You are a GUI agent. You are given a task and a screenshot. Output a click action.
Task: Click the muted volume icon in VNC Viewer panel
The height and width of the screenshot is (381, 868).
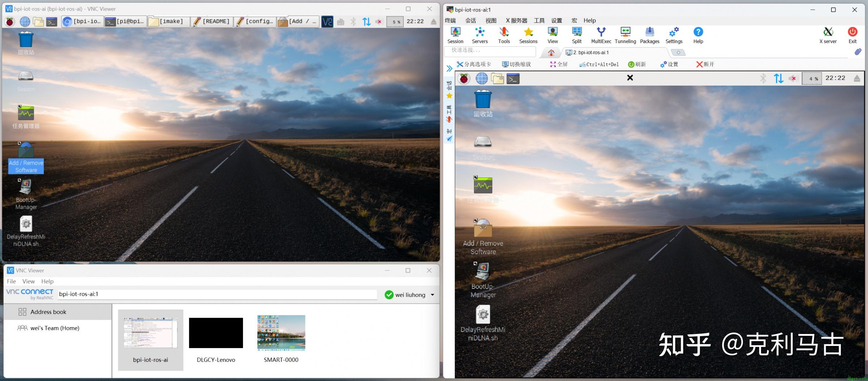point(379,22)
